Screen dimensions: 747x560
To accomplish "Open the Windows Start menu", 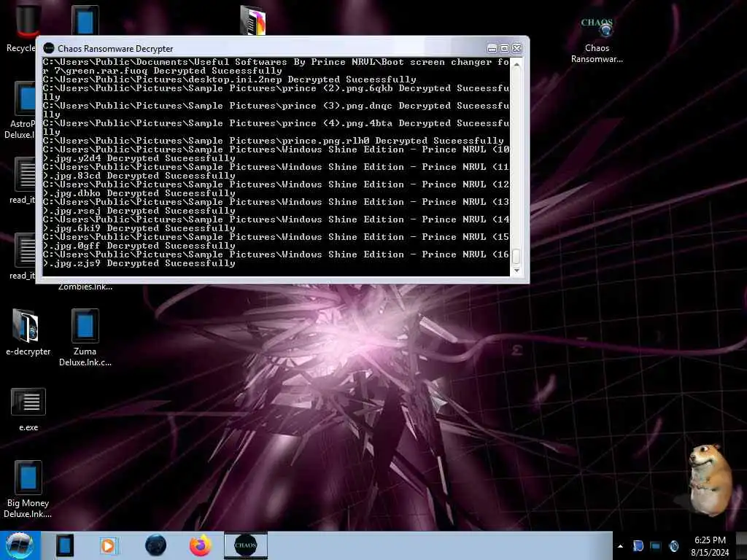I will point(19,545).
